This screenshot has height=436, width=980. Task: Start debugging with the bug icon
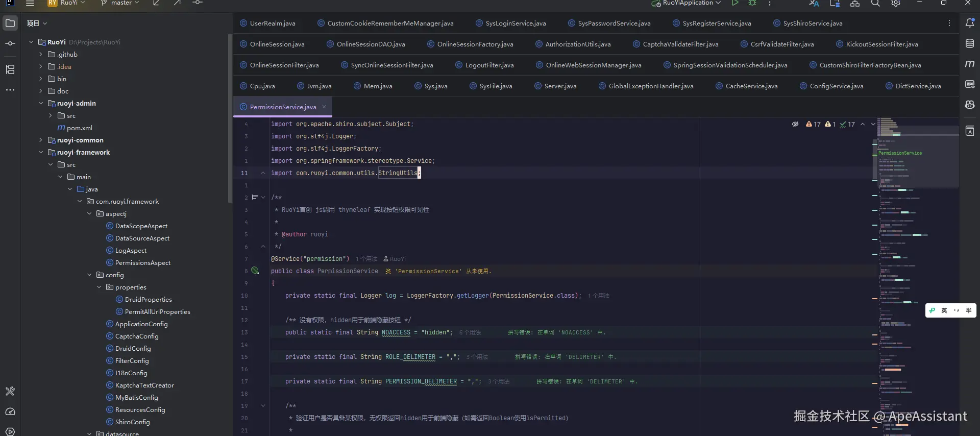(x=752, y=3)
